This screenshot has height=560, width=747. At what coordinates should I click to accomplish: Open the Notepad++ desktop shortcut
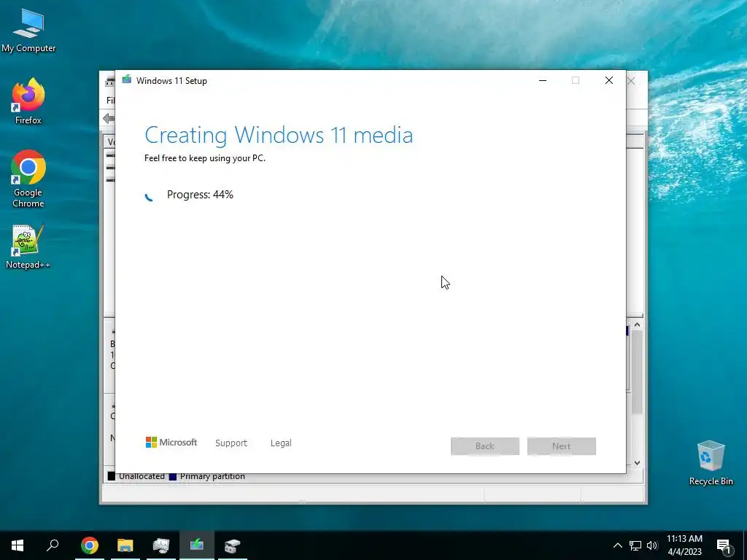coord(28,246)
